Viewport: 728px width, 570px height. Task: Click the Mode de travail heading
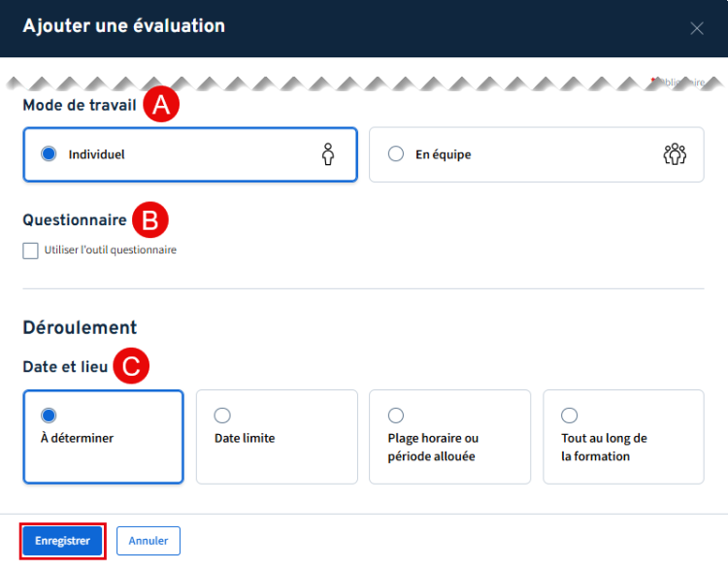79,105
